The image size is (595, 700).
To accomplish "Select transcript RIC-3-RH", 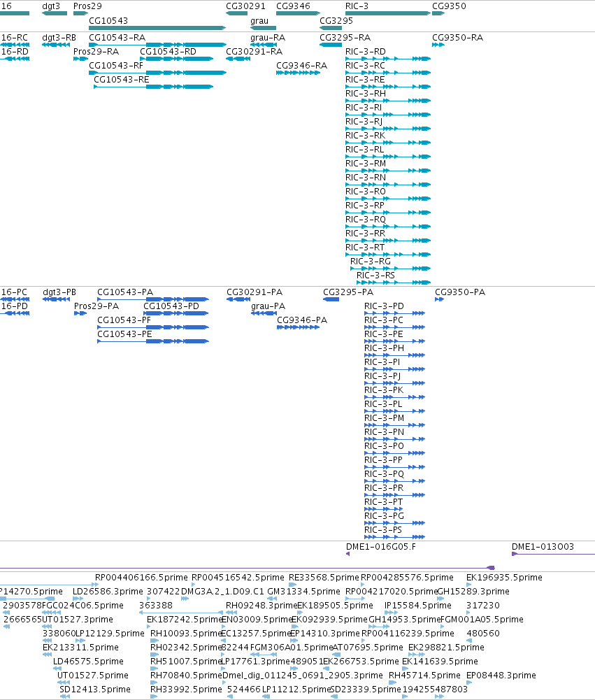I will pos(366,94).
